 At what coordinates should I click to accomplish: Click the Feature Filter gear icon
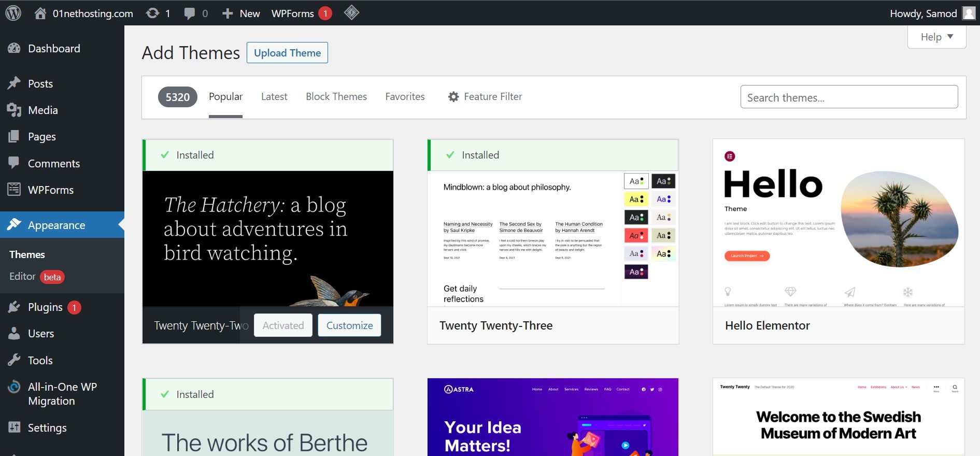tap(453, 97)
